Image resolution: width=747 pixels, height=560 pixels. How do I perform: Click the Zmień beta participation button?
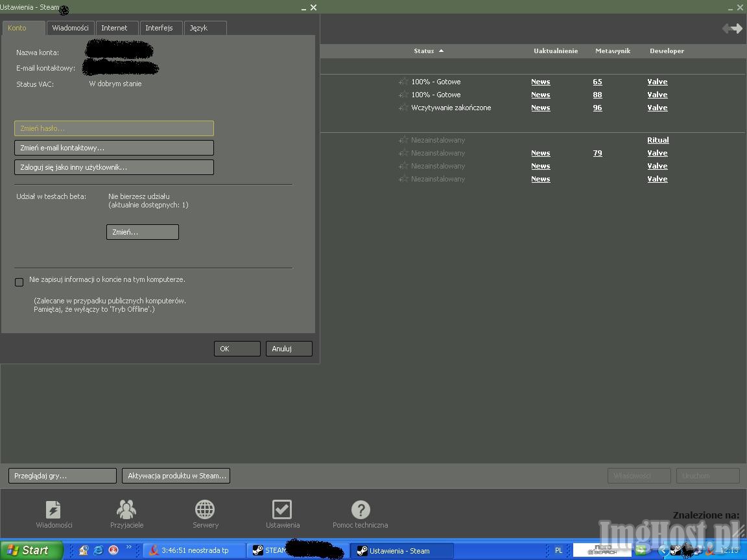click(x=143, y=232)
